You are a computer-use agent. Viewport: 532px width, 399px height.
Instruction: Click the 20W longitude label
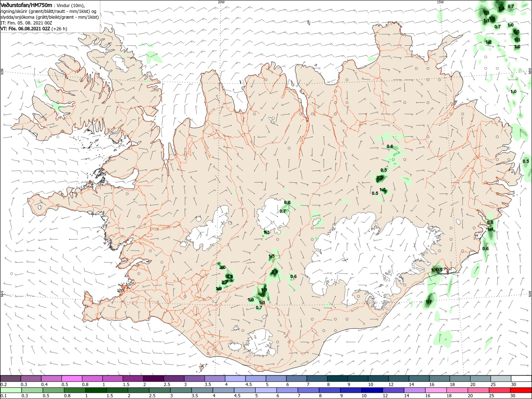click(x=221, y=2)
